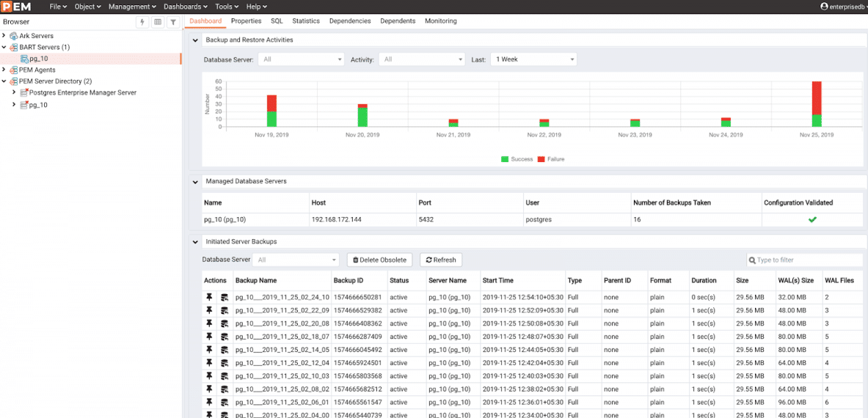The width and height of the screenshot is (868, 418).
Task: Open the Tools menu
Action: pos(227,7)
